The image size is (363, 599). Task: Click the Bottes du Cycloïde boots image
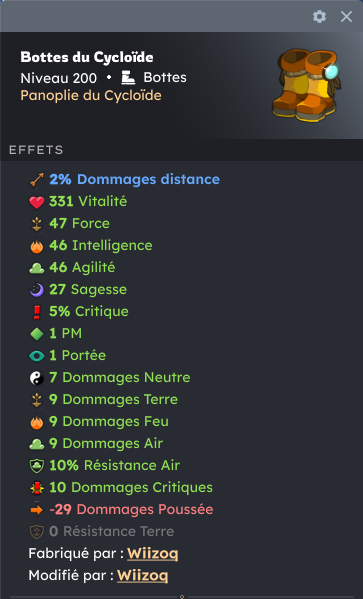[306, 85]
